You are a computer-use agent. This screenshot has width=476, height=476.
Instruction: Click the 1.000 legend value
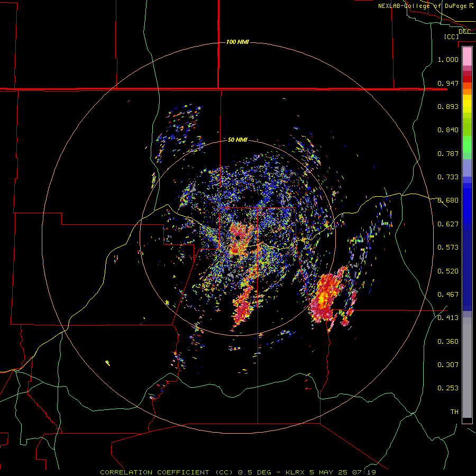click(448, 59)
